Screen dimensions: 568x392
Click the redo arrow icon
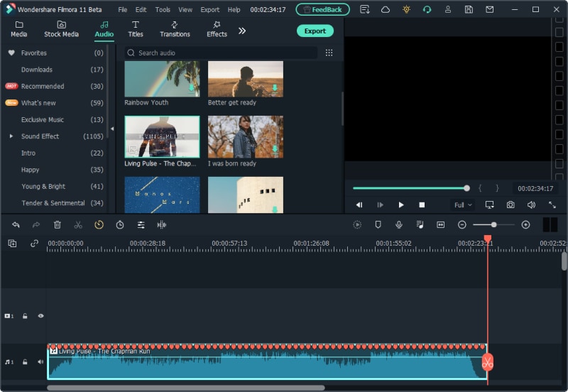coord(36,224)
